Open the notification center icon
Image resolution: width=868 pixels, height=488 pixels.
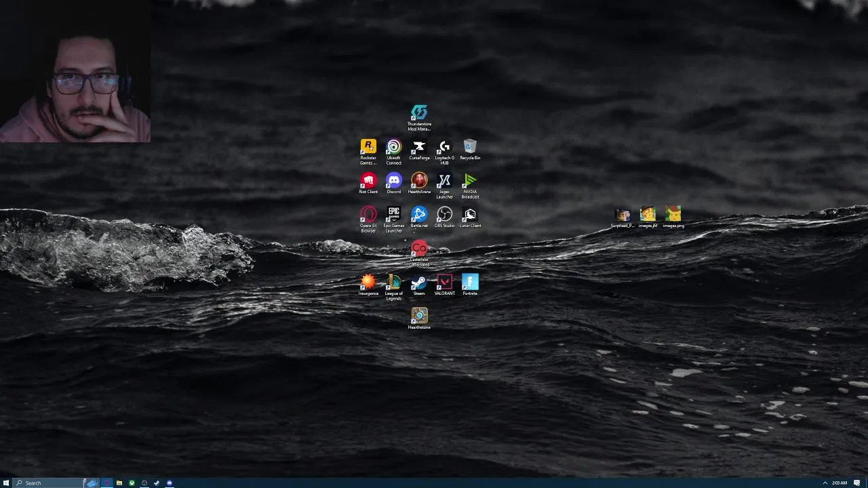pyautogui.click(x=857, y=483)
